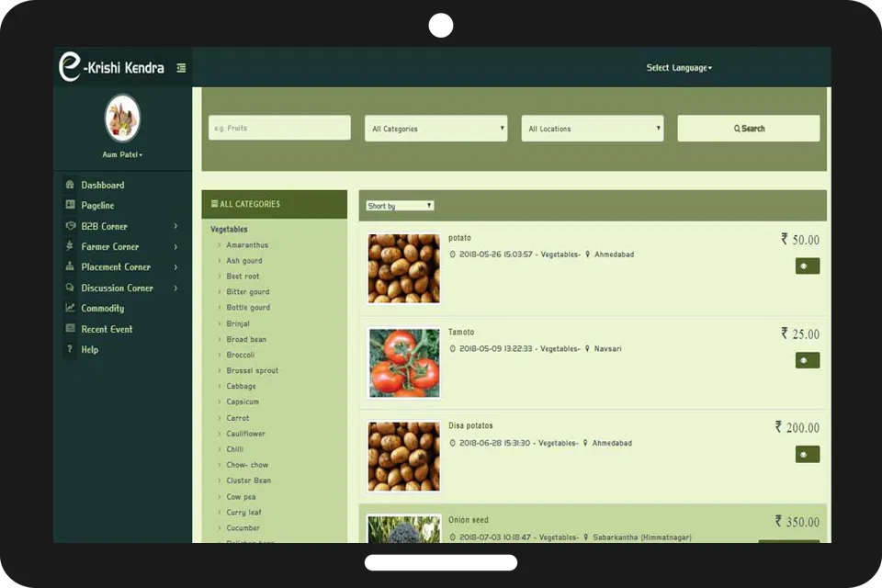Viewport: 882px width, 588px height.
Task: Open the Aum Patel user dropdown
Action: coord(122,154)
